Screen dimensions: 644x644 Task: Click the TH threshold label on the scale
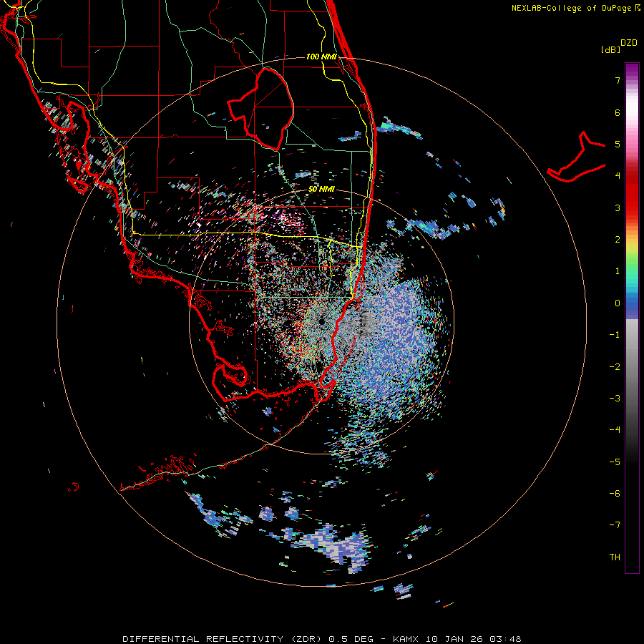(x=615, y=557)
